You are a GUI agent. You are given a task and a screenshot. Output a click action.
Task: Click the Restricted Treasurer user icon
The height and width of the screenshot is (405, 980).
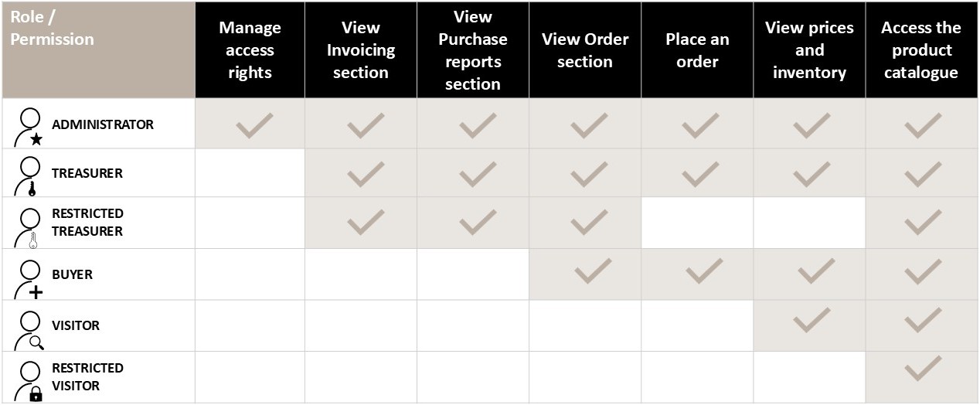(30, 227)
